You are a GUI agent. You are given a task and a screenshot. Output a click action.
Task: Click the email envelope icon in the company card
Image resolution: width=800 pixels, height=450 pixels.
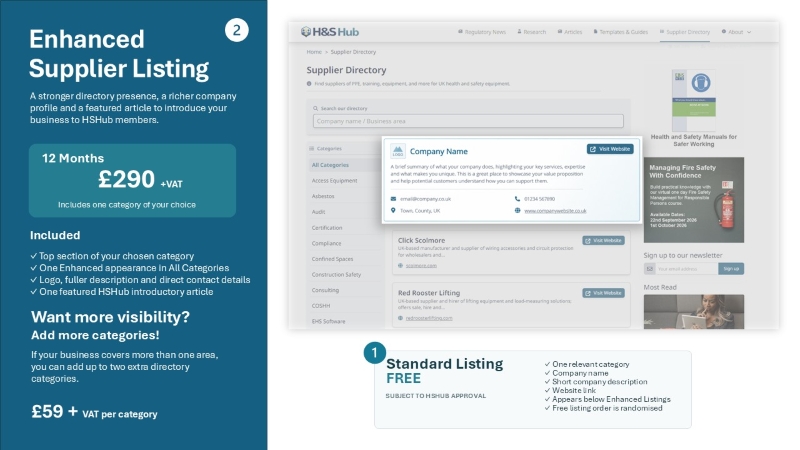(393, 199)
